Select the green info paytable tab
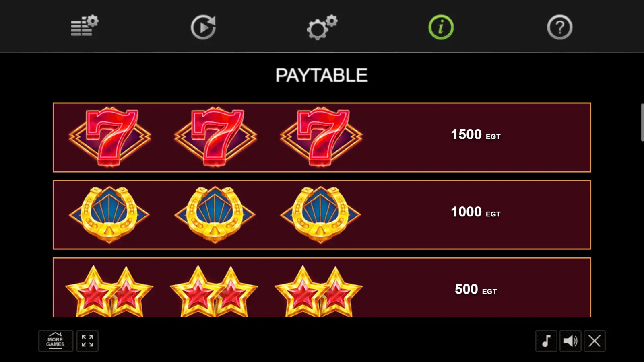 pyautogui.click(x=441, y=27)
